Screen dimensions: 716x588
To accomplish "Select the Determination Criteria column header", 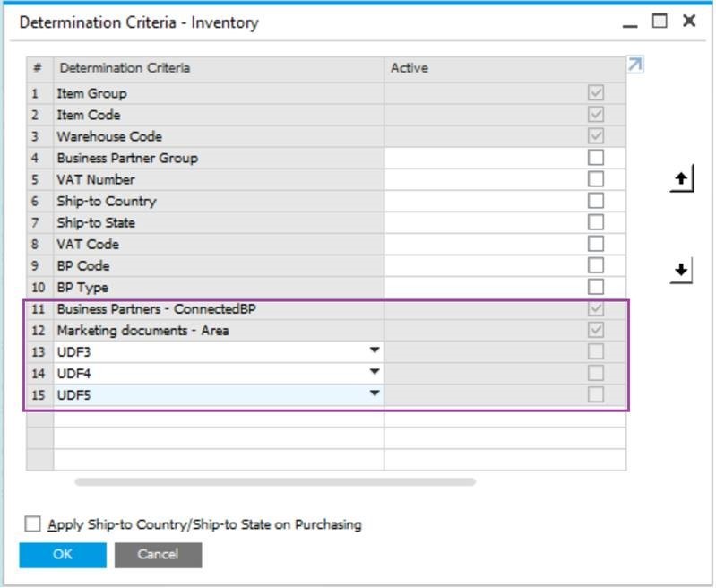I will pyautogui.click(x=220, y=68).
